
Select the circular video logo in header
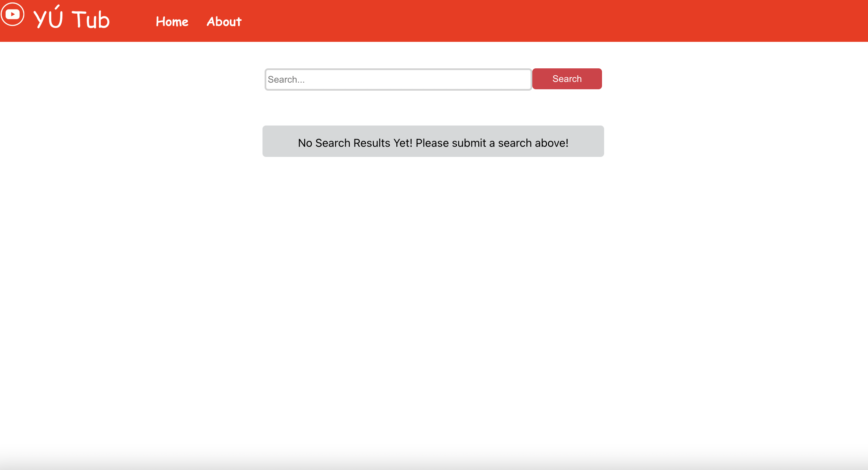click(13, 14)
